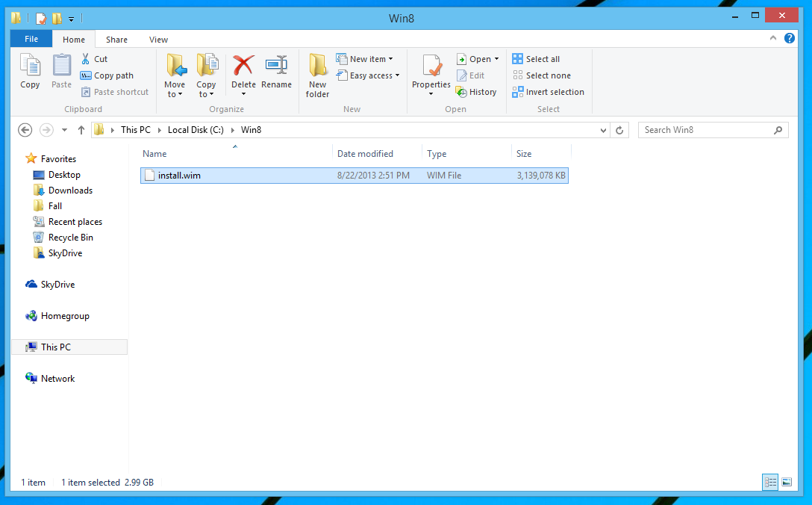Open the File menu tab

point(31,39)
